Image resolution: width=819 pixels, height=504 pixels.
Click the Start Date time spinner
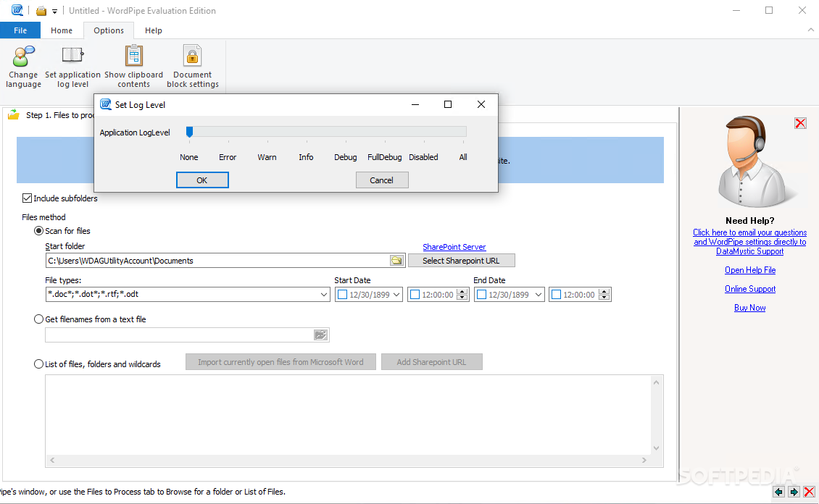point(462,295)
